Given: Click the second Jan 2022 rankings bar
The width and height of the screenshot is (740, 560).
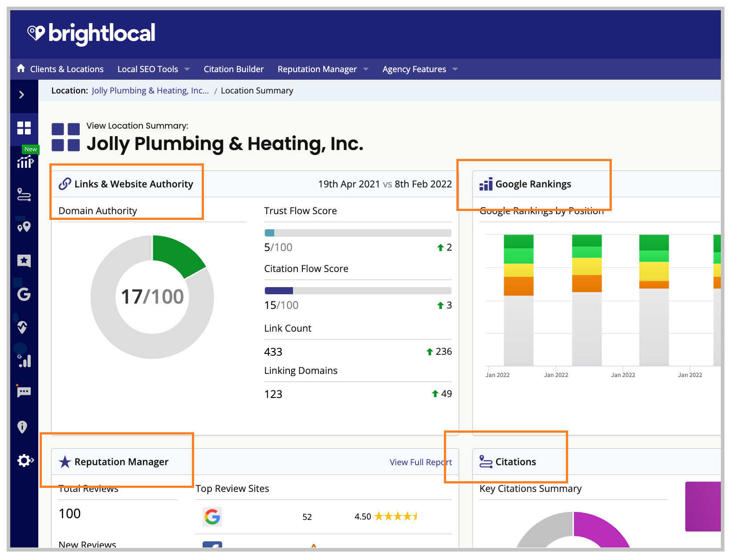Looking at the screenshot, I should [x=587, y=300].
